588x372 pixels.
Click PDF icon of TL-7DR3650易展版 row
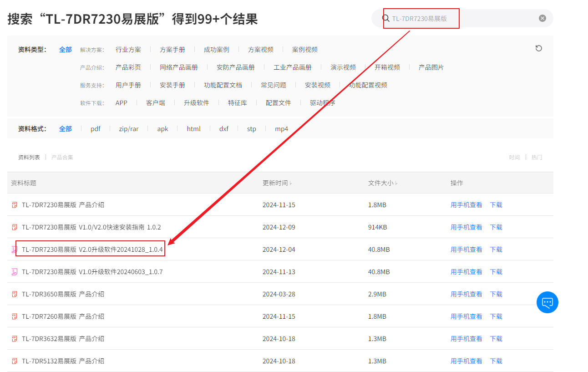tap(15, 294)
